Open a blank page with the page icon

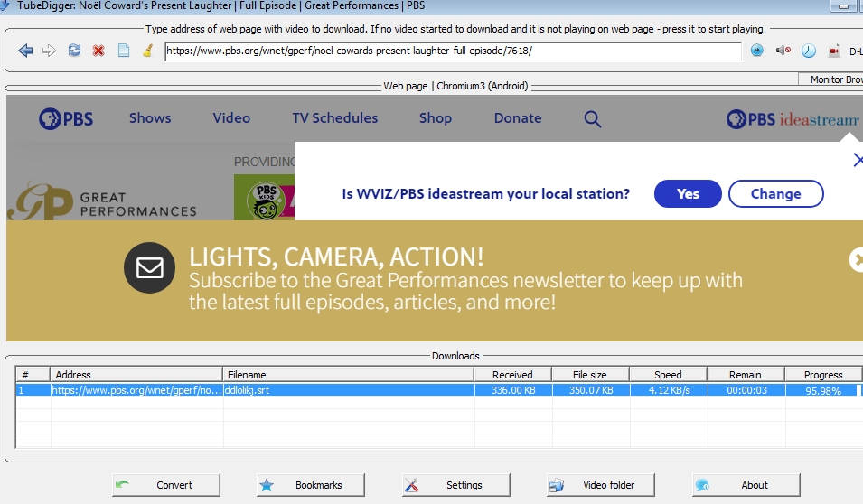point(123,51)
